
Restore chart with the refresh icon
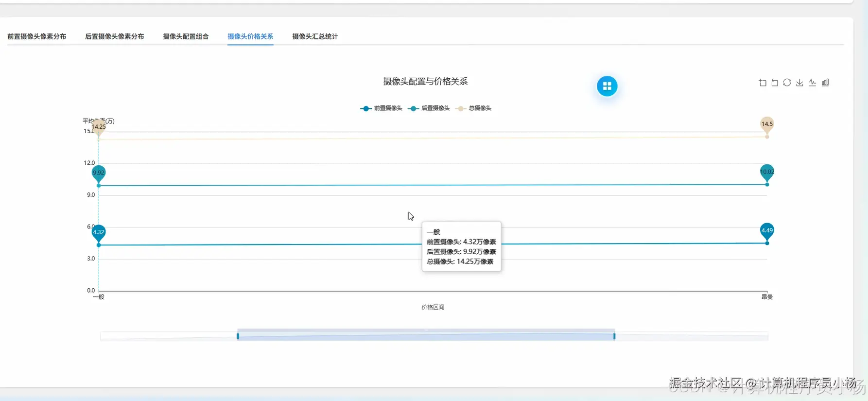click(787, 83)
